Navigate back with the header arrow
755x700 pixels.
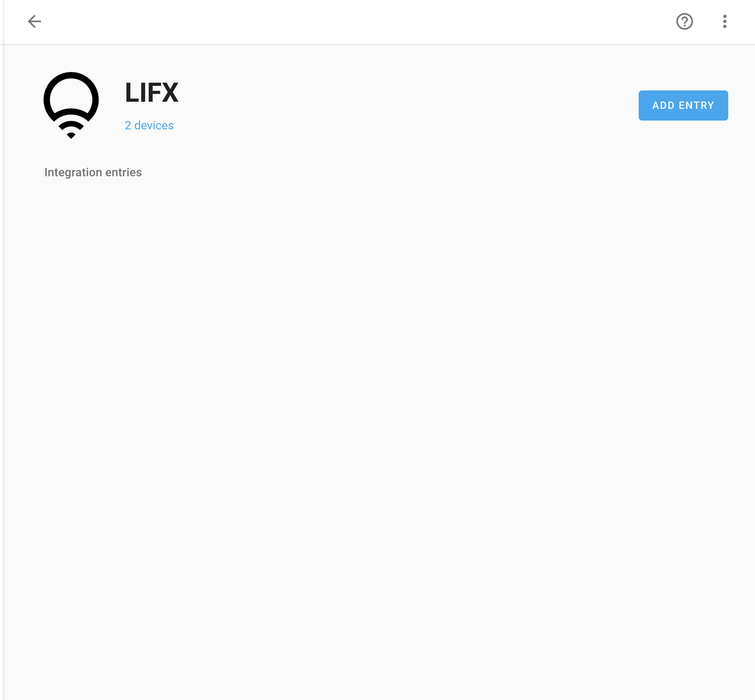click(x=34, y=21)
